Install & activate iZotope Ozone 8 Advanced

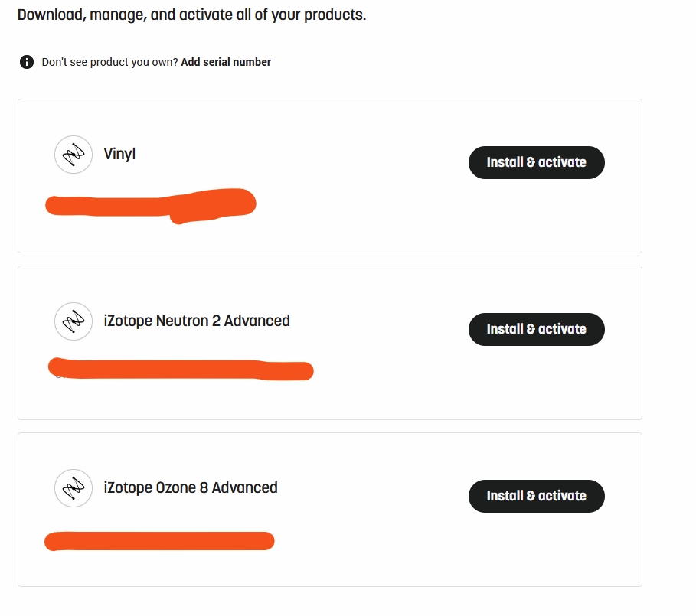pos(536,496)
